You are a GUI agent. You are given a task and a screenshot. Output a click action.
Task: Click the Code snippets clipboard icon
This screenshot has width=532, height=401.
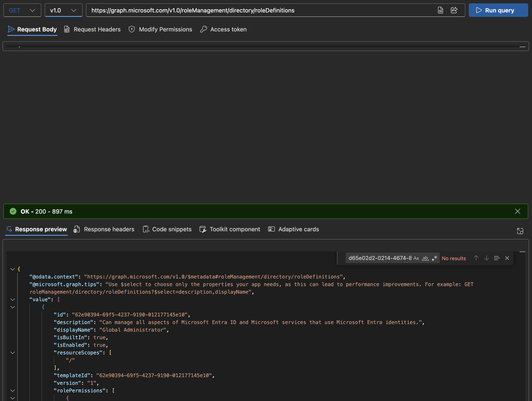(x=146, y=229)
